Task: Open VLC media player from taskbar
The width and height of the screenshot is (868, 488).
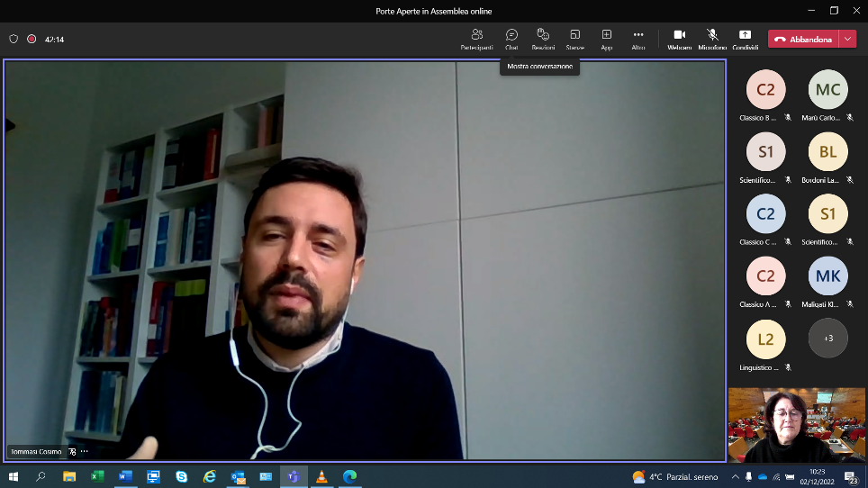Action: (x=321, y=476)
